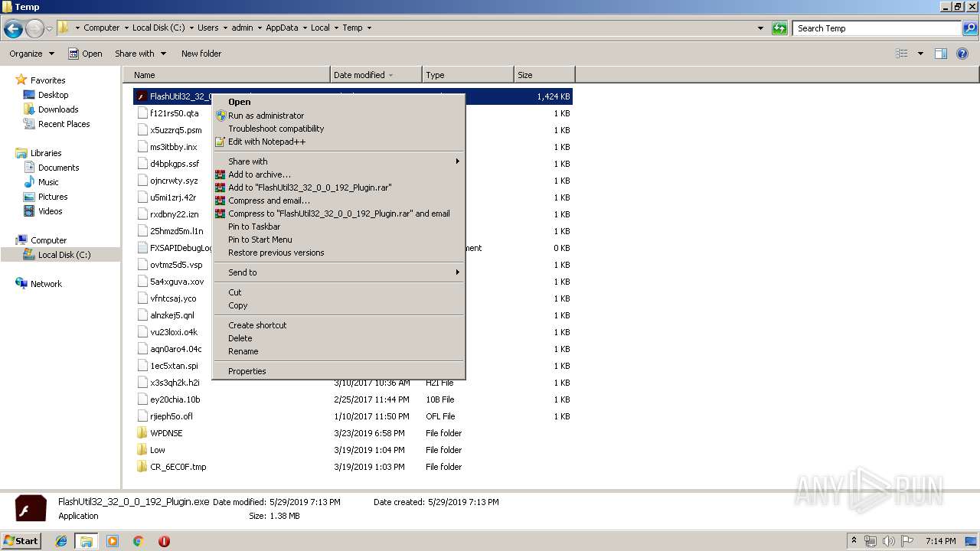Click the refresh button next to address bar
The image size is (980, 551).
779,28
